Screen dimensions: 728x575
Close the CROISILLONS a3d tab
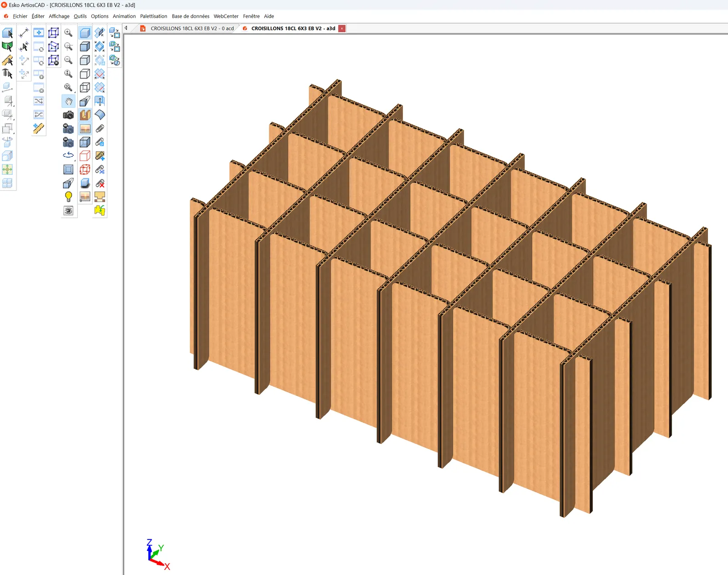pyautogui.click(x=342, y=28)
